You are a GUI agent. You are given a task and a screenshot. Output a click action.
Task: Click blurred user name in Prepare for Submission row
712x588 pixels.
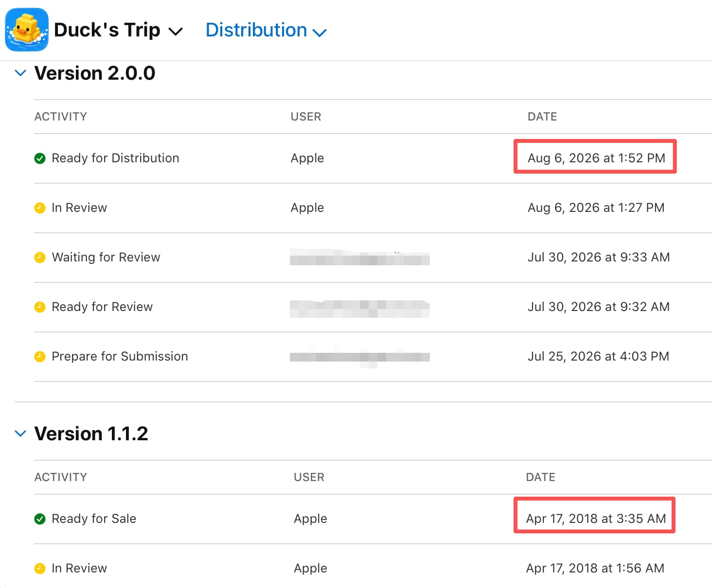(x=360, y=357)
